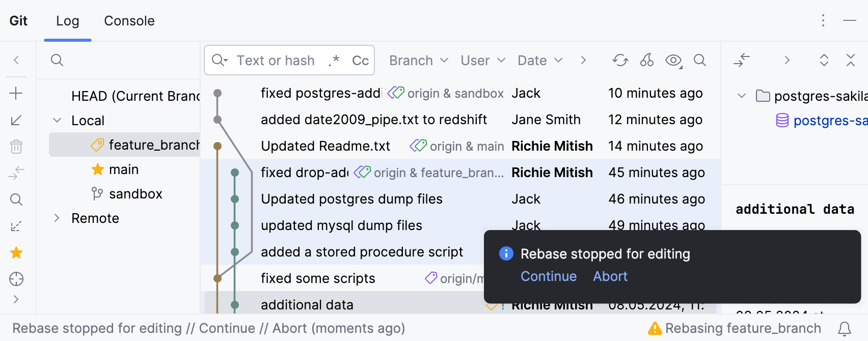Viewport: 868px width, 341px height.
Task: Click the refresh log icon
Action: coord(620,61)
